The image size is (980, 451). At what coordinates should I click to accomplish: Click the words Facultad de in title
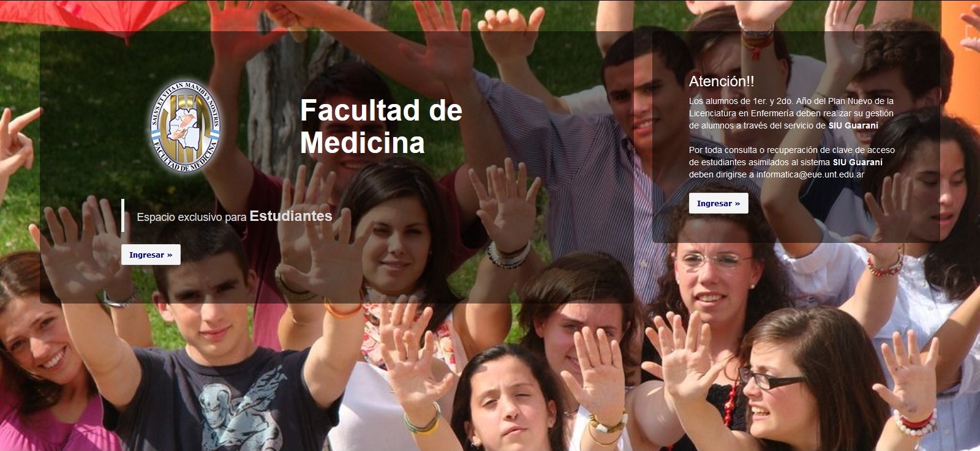[x=381, y=111]
